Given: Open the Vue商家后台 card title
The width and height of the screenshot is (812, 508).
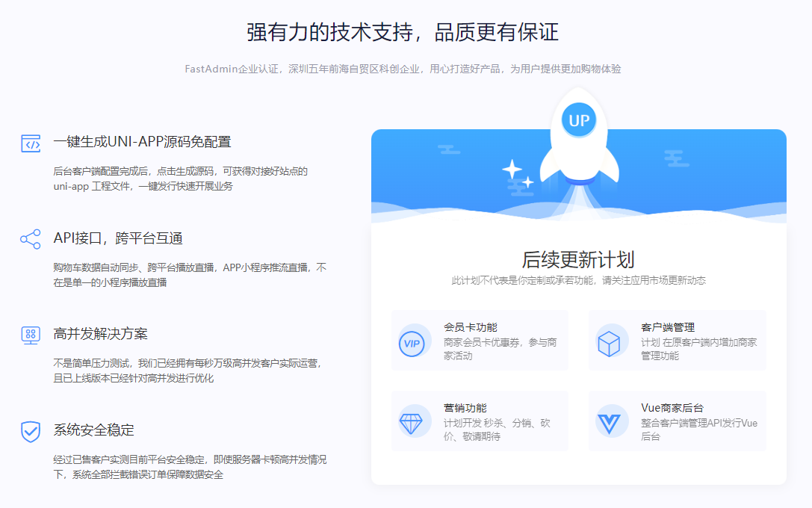Looking at the screenshot, I should coord(672,408).
